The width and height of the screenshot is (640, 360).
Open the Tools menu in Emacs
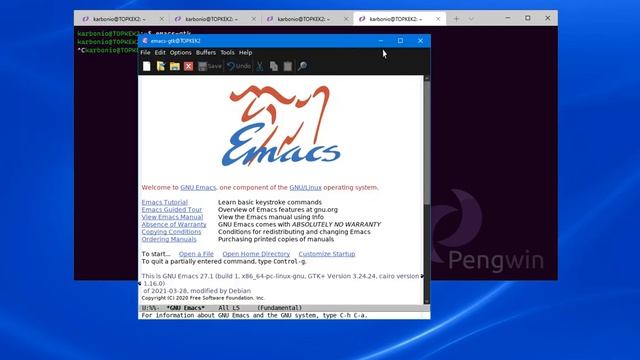pyautogui.click(x=227, y=53)
